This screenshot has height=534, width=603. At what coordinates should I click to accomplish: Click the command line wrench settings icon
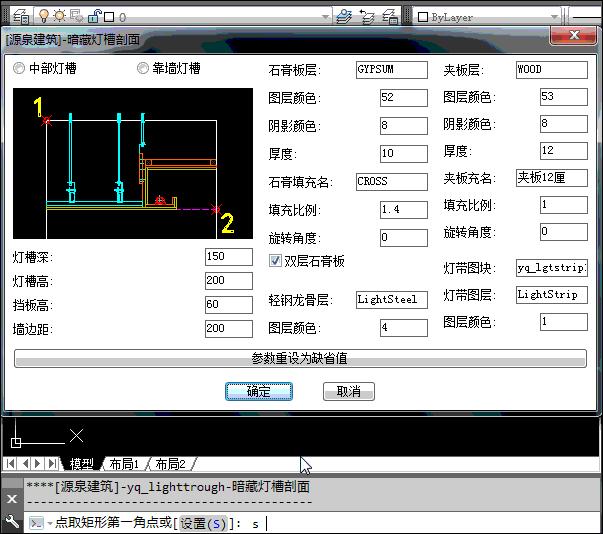[12, 522]
